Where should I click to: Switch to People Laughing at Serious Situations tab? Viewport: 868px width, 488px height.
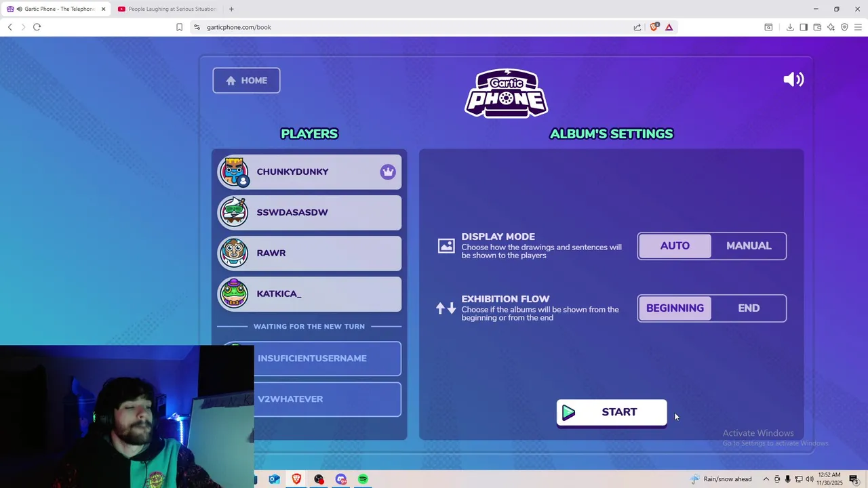(x=167, y=9)
